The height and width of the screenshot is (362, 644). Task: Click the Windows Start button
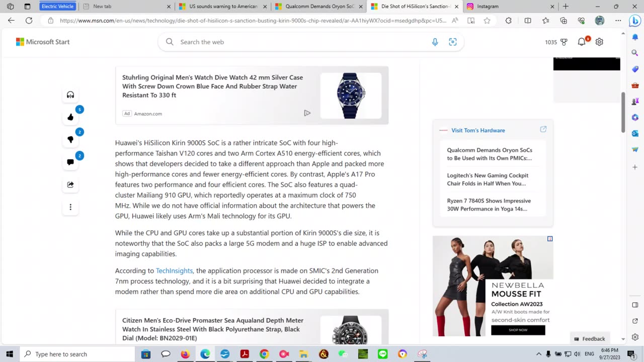pyautogui.click(x=10, y=354)
